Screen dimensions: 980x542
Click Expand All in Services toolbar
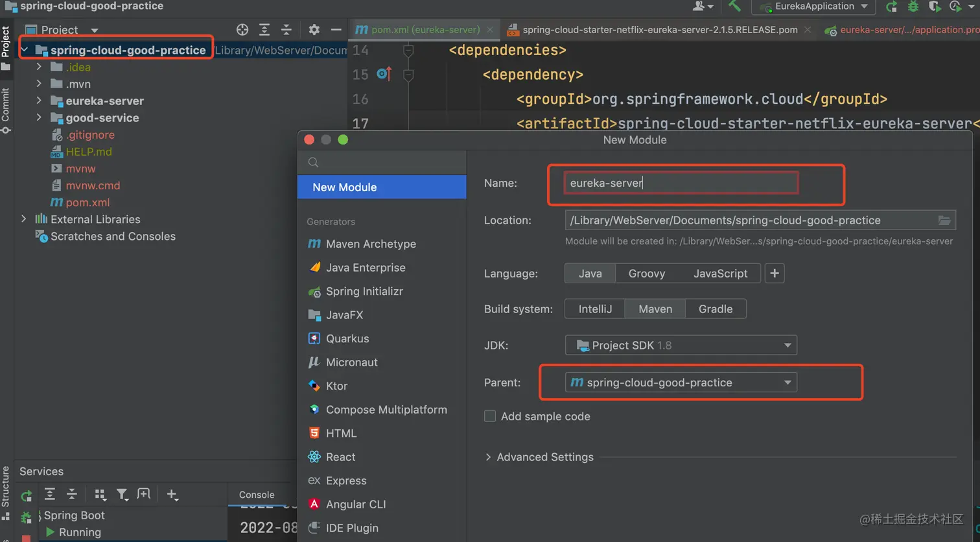(x=49, y=495)
